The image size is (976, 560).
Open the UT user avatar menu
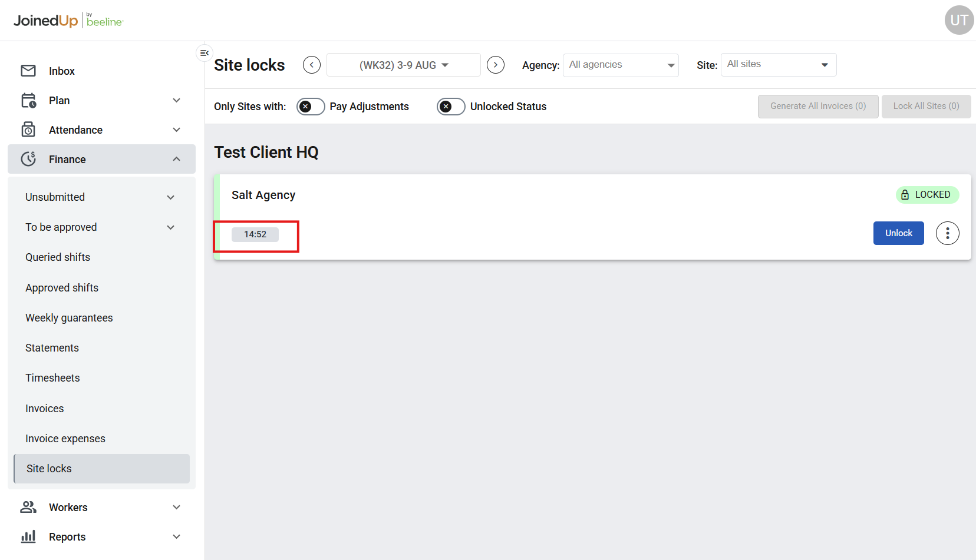[959, 20]
